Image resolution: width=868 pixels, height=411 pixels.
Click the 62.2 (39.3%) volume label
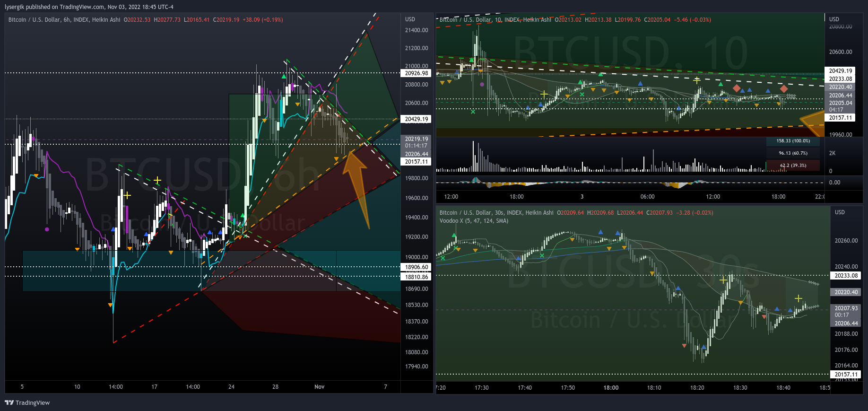(793, 166)
